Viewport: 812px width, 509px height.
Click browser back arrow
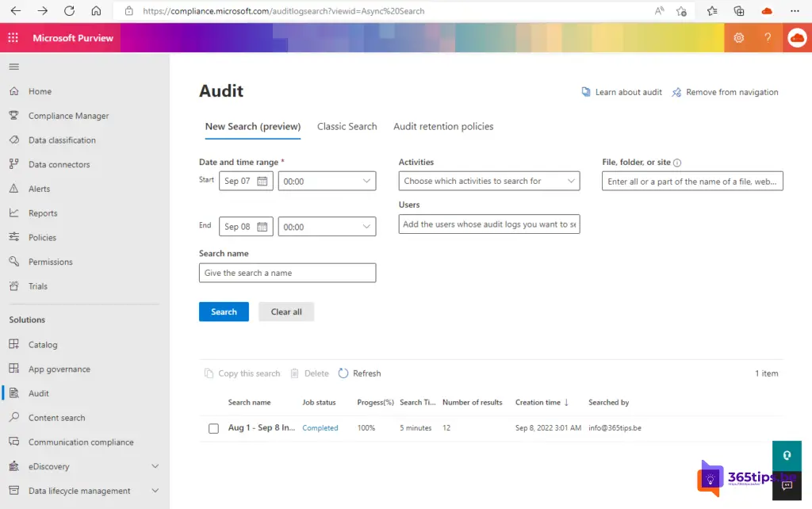tap(16, 11)
